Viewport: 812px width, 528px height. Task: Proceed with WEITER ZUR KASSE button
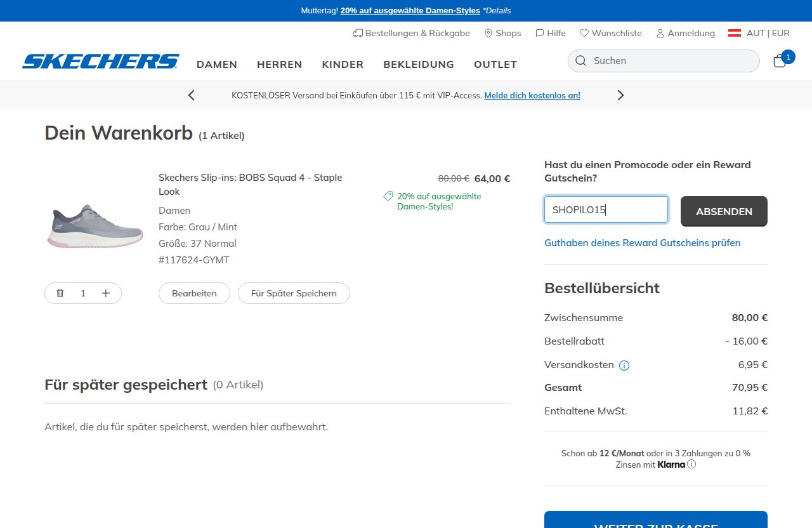coord(656,520)
